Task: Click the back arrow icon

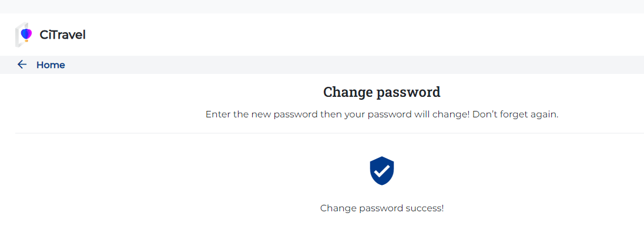Action: (22, 65)
